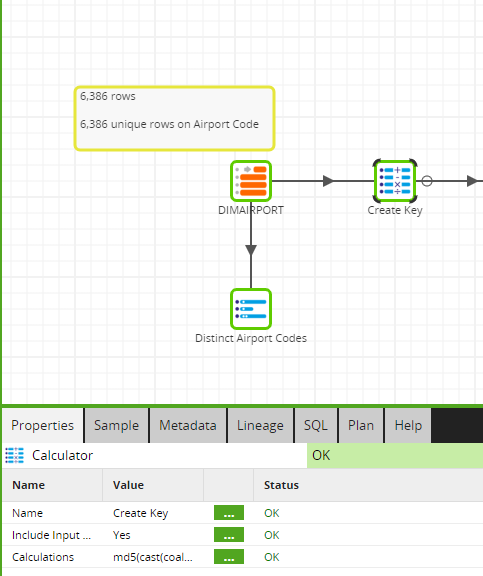Click the Create Key output connector circle
The image size is (483, 576).
(x=426, y=181)
